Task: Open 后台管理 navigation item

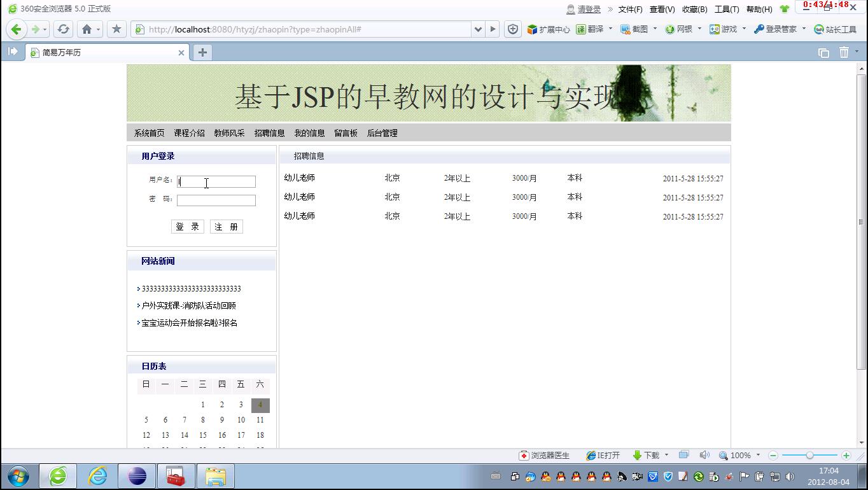Action: 382,133
